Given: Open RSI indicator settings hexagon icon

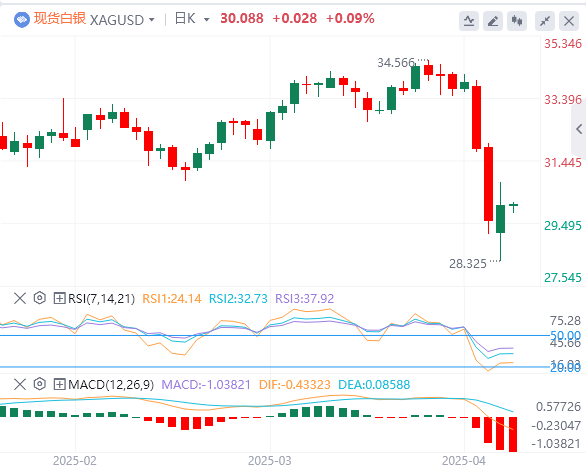Looking at the screenshot, I should pos(40,298).
